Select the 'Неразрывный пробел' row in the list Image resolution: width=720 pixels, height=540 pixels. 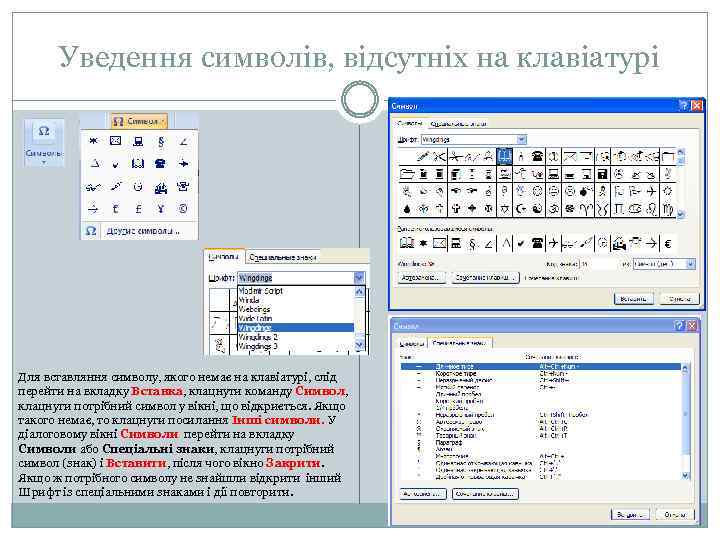(x=540, y=415)
